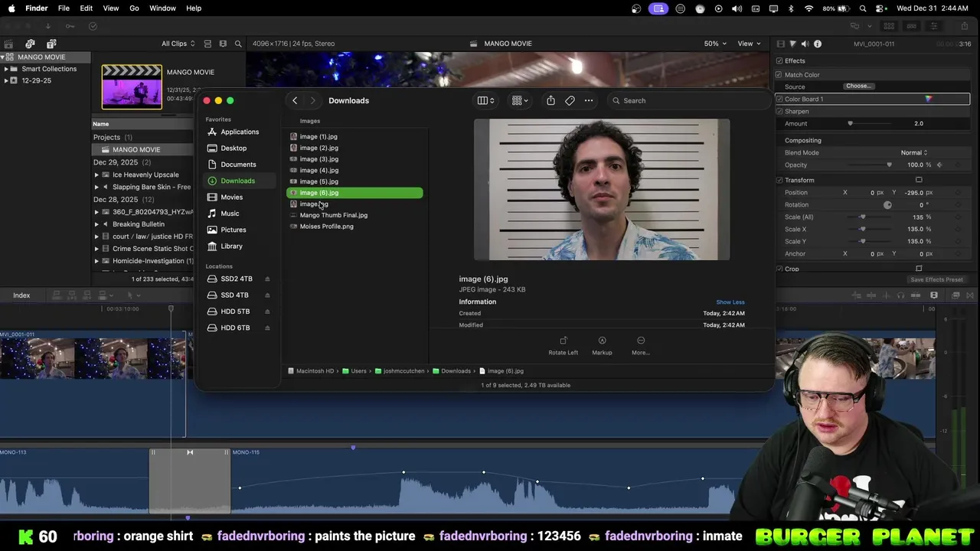Expand the 12-29-25 event

tap(5, 80)
